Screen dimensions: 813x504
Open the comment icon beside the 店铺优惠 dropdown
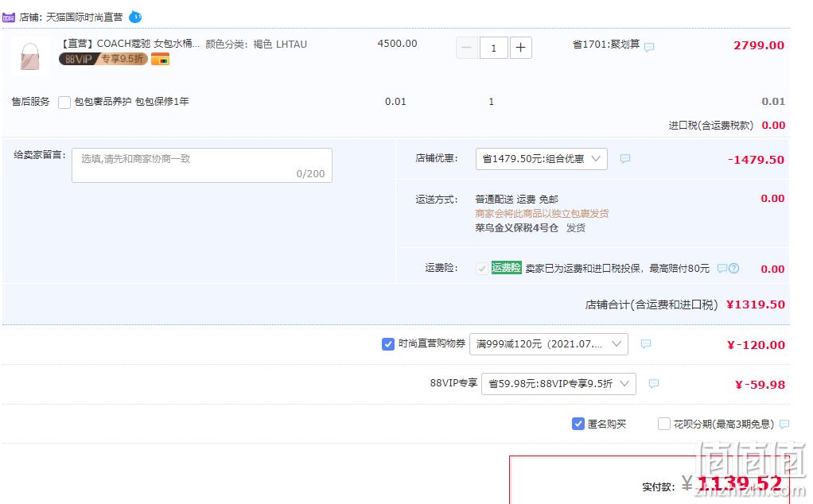625,158
